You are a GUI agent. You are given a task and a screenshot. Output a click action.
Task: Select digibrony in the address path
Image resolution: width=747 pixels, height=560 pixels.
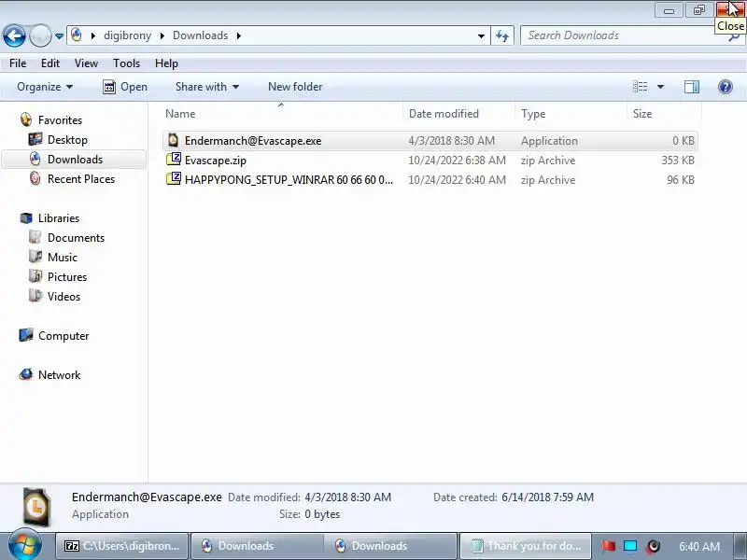[127, 35]
